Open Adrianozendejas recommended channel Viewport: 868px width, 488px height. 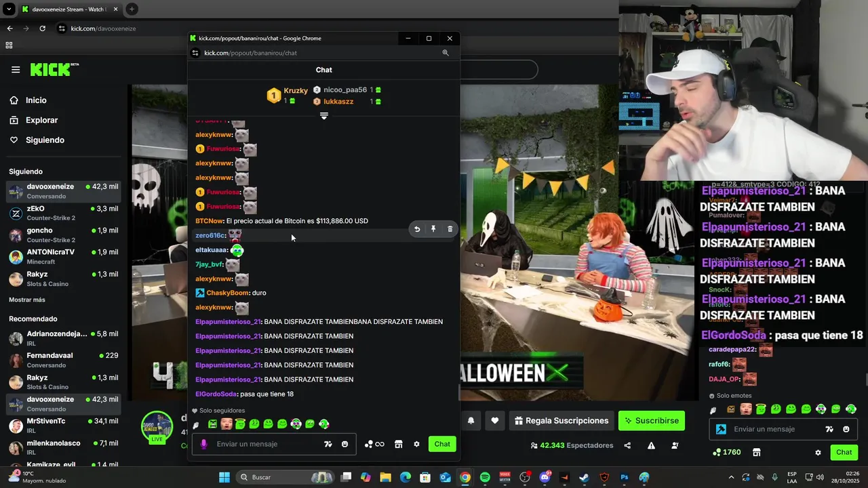(64, 338)
